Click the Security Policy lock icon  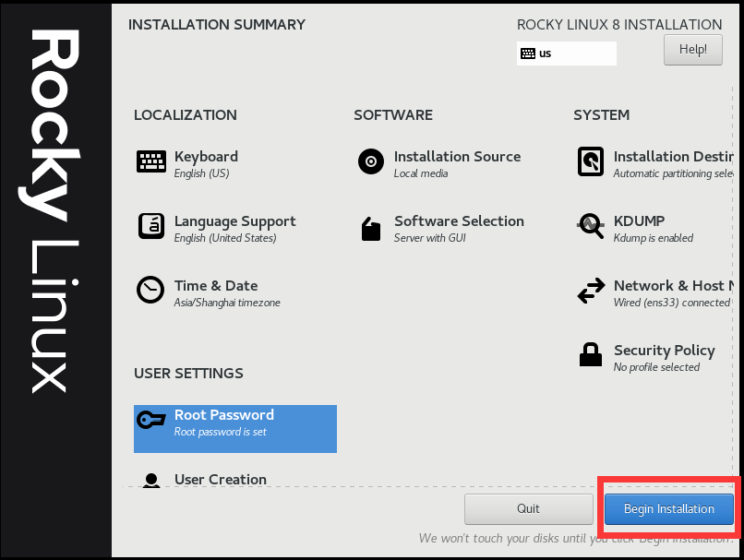pos(591,354)
